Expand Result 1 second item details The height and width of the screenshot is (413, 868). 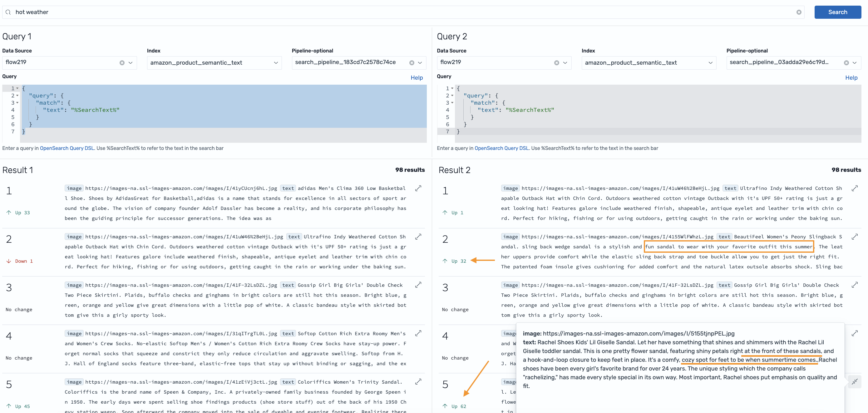418,237
